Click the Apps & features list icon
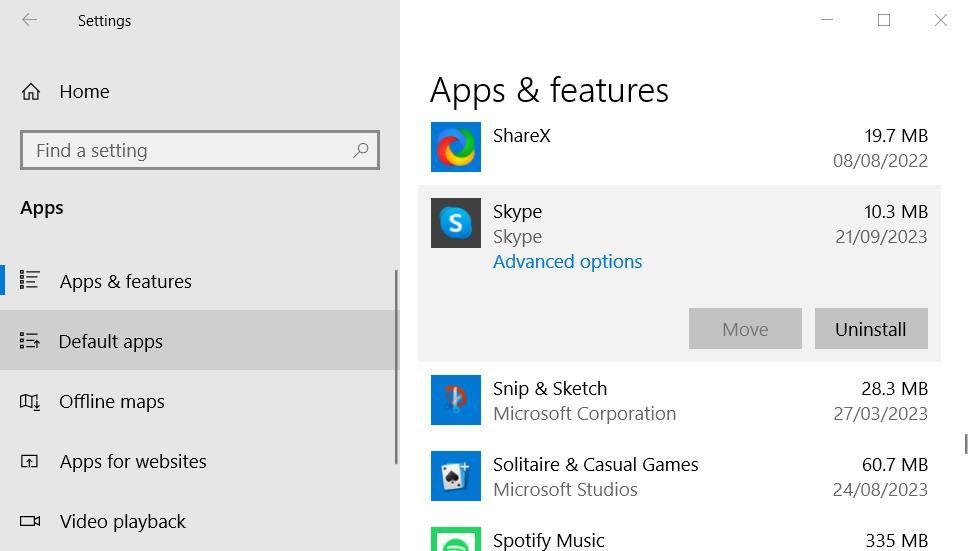This screenshot has width=970, height=551. 29,280
